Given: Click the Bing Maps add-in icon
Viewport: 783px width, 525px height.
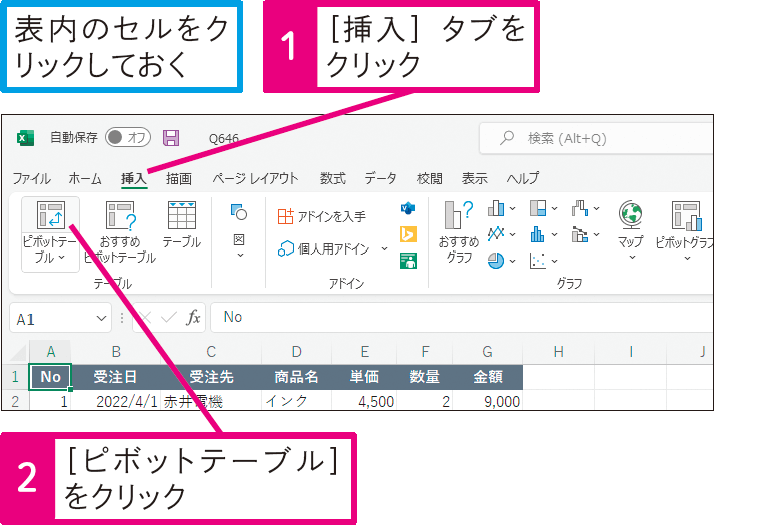Looking at the screenshot, I should pos(408,235).
